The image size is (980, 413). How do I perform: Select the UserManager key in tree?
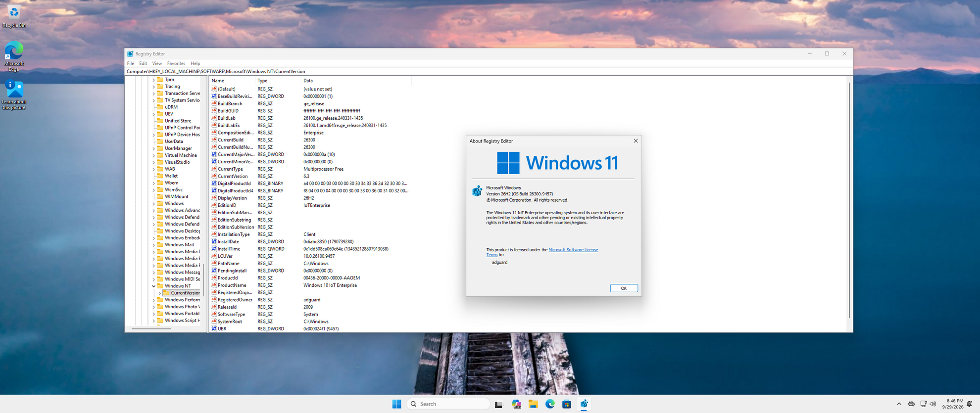(x=178, y=148)
